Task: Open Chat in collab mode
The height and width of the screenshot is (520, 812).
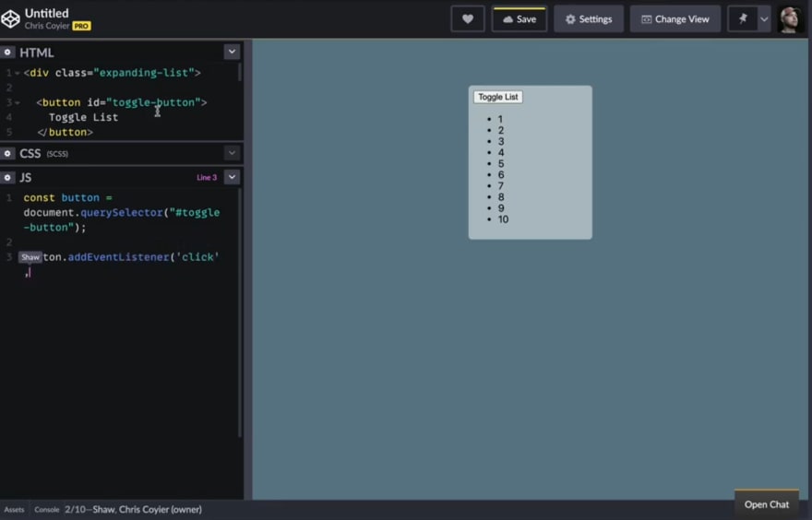Action: coord(767,504)
